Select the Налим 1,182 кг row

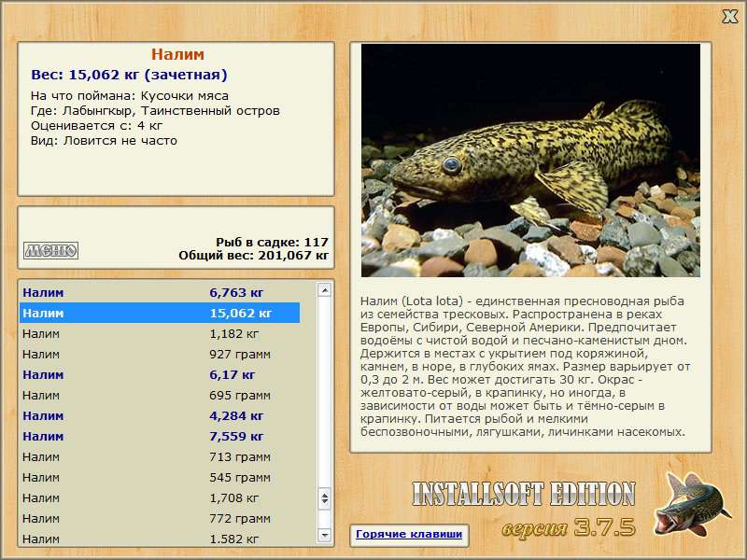point(160,333)
